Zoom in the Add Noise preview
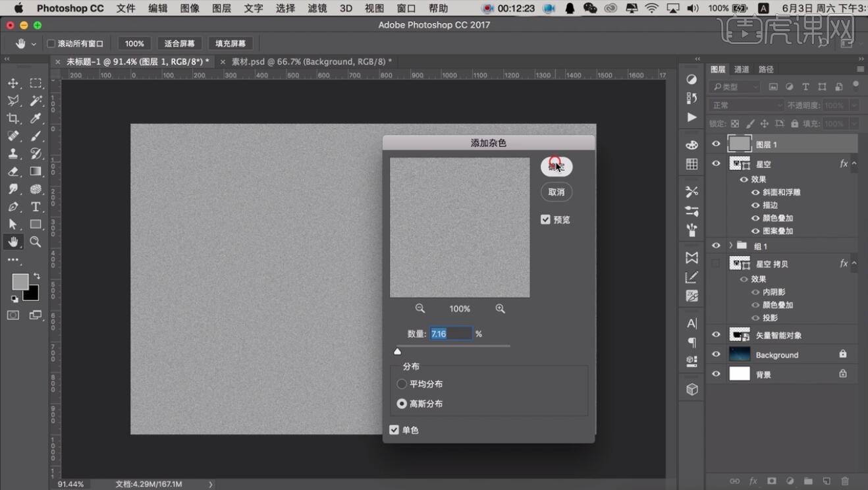 click(x=501, y=308)
